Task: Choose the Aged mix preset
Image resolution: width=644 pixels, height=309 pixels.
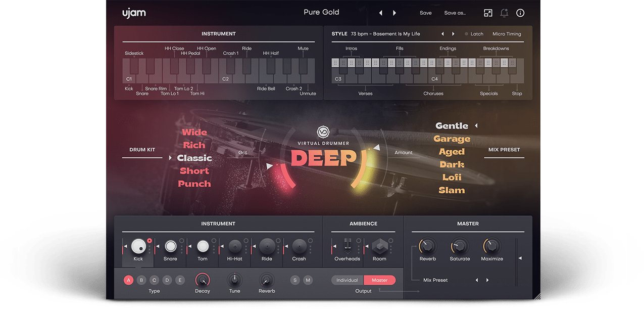Action: pos(452,152)
